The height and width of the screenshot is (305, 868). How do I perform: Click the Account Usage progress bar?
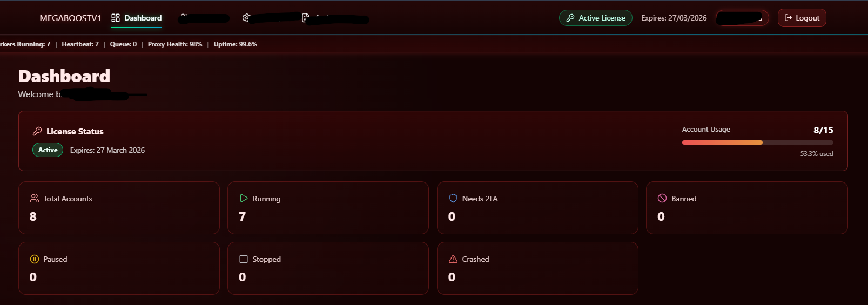click(757, 143)
